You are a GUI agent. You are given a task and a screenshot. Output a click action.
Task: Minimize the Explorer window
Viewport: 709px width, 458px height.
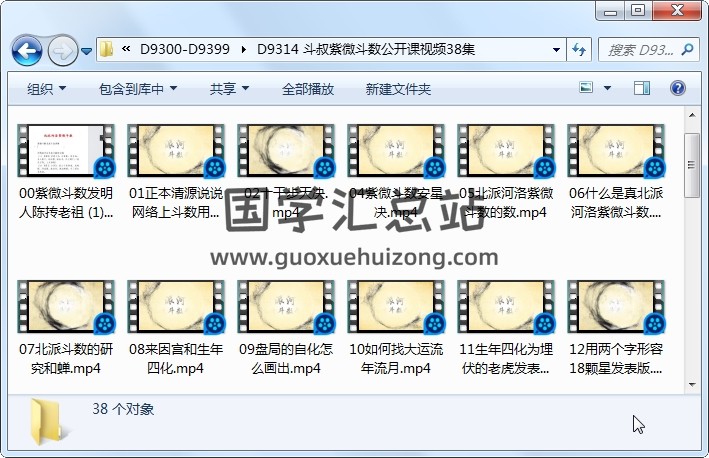[x=610, y=11]
